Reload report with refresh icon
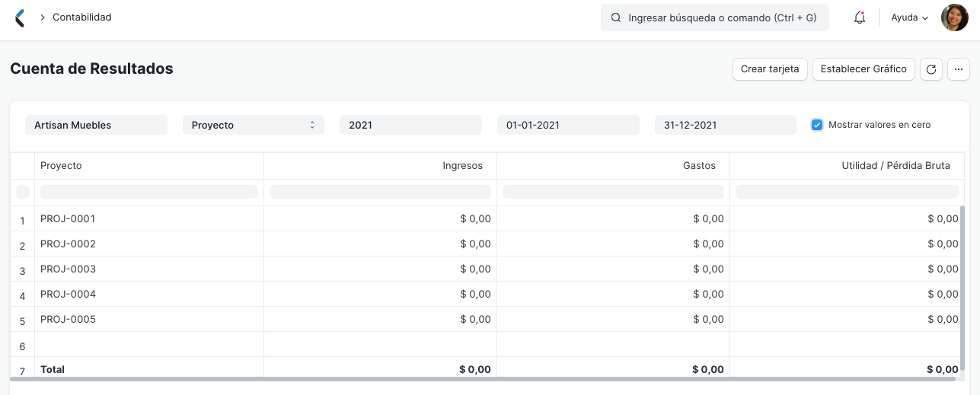Screen dimensions: 980x395 931,69
